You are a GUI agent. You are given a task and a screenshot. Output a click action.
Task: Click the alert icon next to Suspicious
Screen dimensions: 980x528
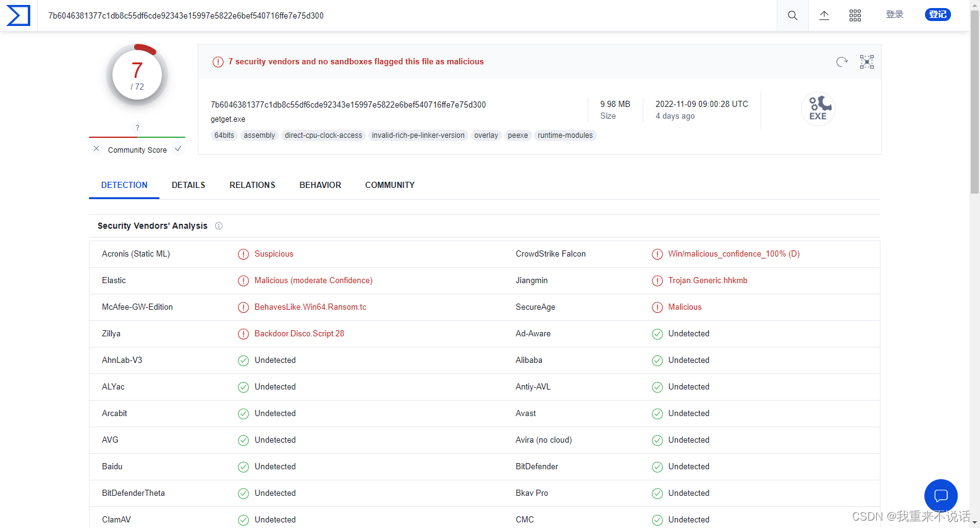pyautogui.click(x=243, y=254)
